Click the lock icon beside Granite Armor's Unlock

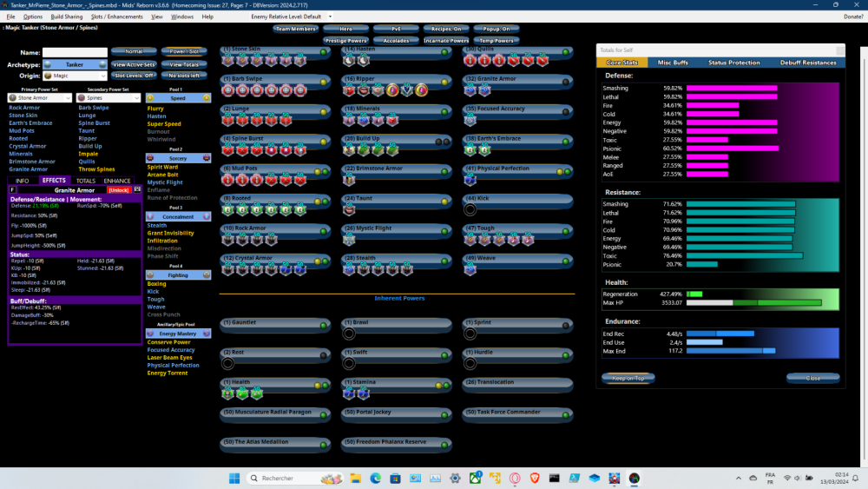tap(136, 189)
